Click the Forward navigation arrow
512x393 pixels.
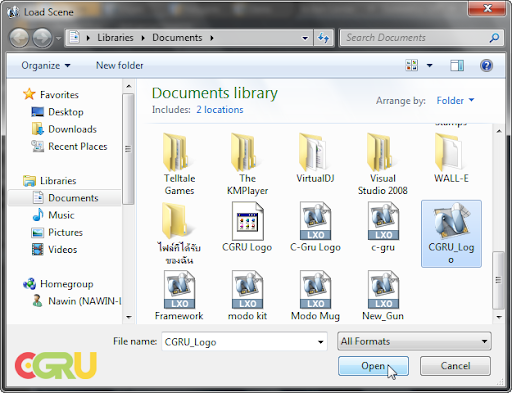coord(42,38)
